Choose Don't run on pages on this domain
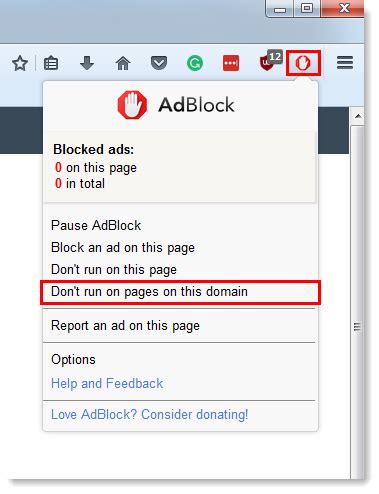This screenshot has height=494, width=379. pyautogui.click(x=180, y=292)
